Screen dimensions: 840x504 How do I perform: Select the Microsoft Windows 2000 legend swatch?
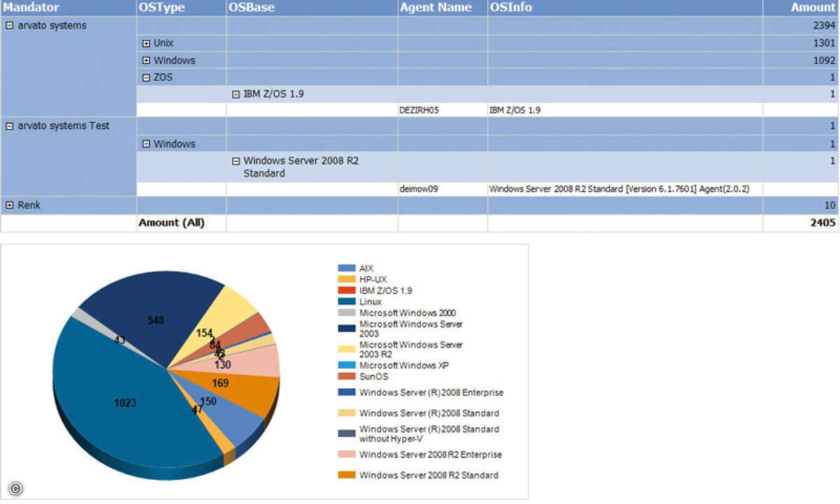click(346, 313)
